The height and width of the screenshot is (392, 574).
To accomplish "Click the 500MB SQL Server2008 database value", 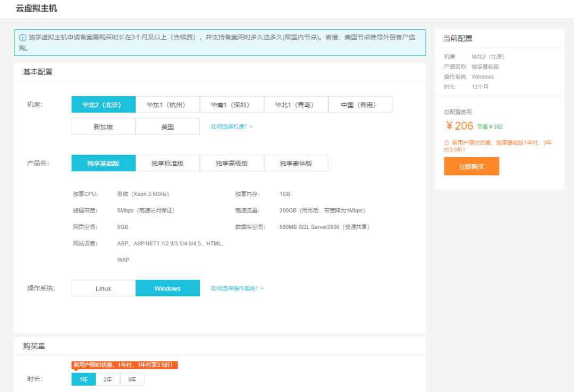I will click(x=324, y=227).
